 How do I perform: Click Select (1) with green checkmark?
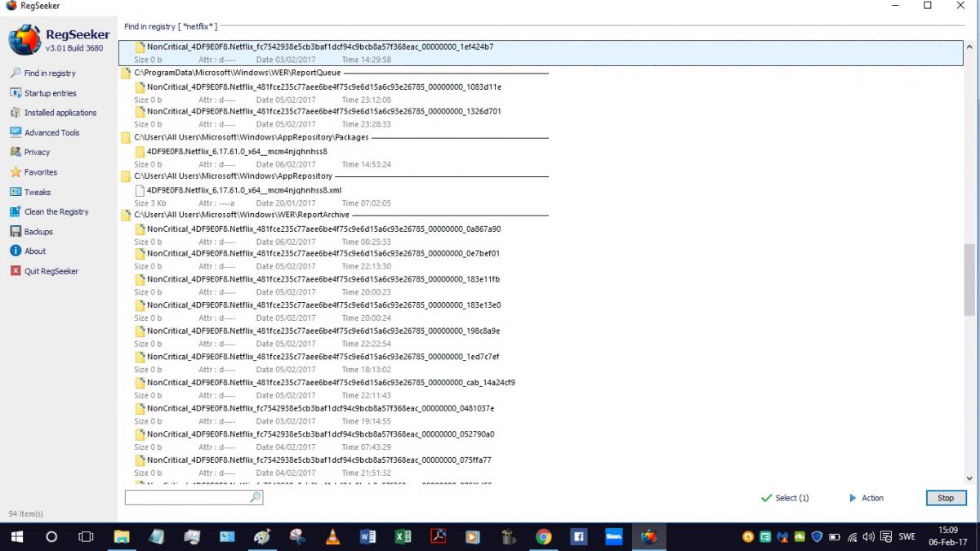785,498
